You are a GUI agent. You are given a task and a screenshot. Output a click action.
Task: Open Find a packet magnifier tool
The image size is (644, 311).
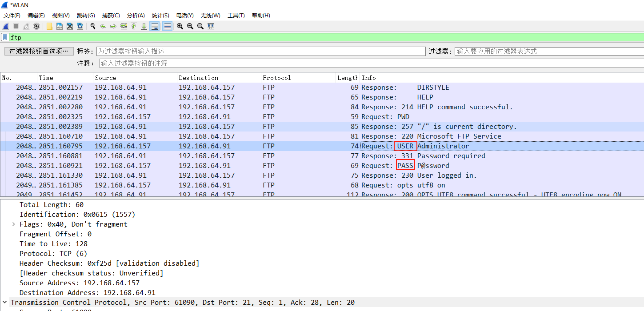coord(93,26)
